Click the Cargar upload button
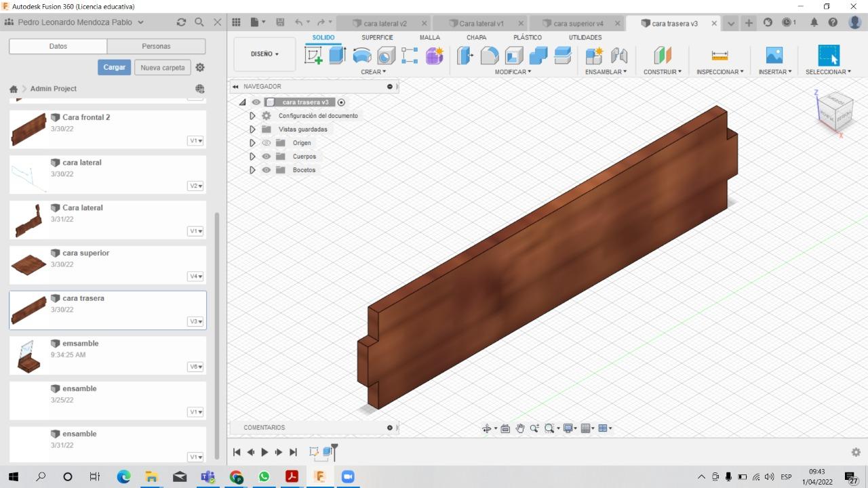Viewport: 868px width, 488px height. point(115,68)
